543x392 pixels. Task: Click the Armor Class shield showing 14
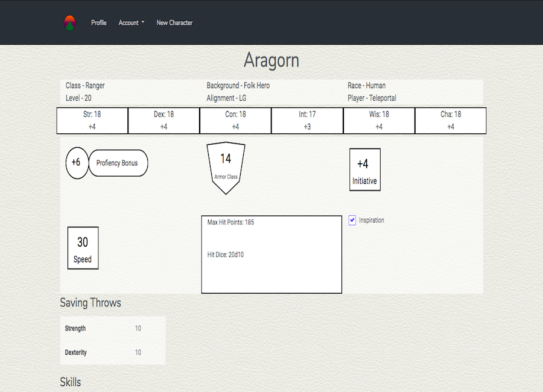point(226,168)
